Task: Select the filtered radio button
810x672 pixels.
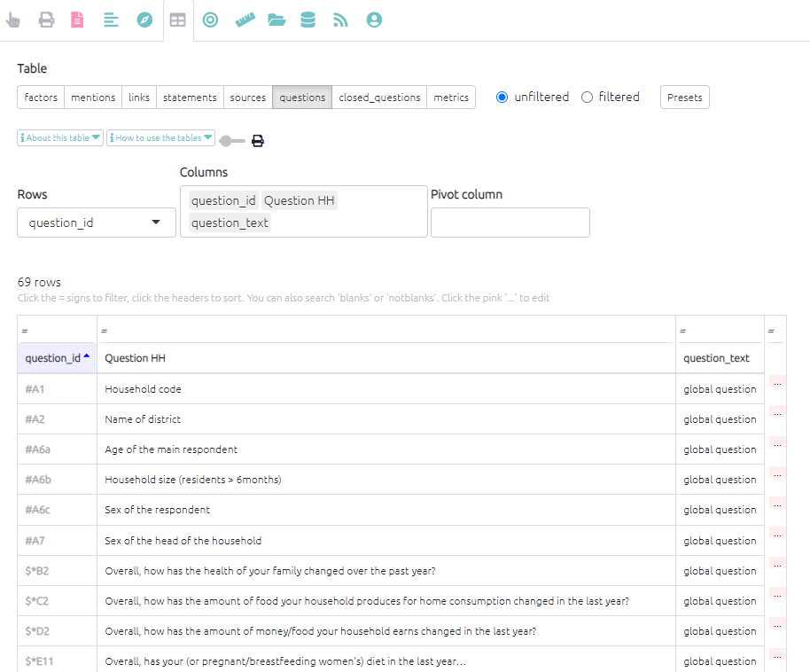Action: click(587, 98)
